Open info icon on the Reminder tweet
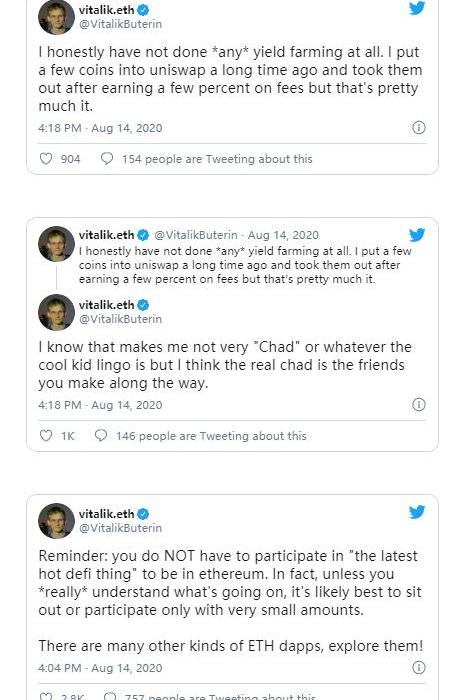Screen dimensions: 449x700 pyautogui.click(x=418, y=667)
